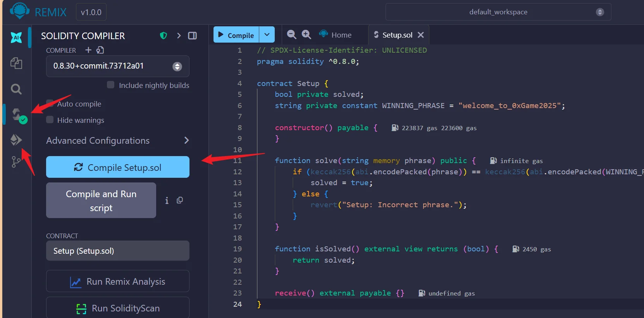Open the File Explorer sidebar icon
The width and height of the screenshot is (644, 318).
tap(16, 63)
